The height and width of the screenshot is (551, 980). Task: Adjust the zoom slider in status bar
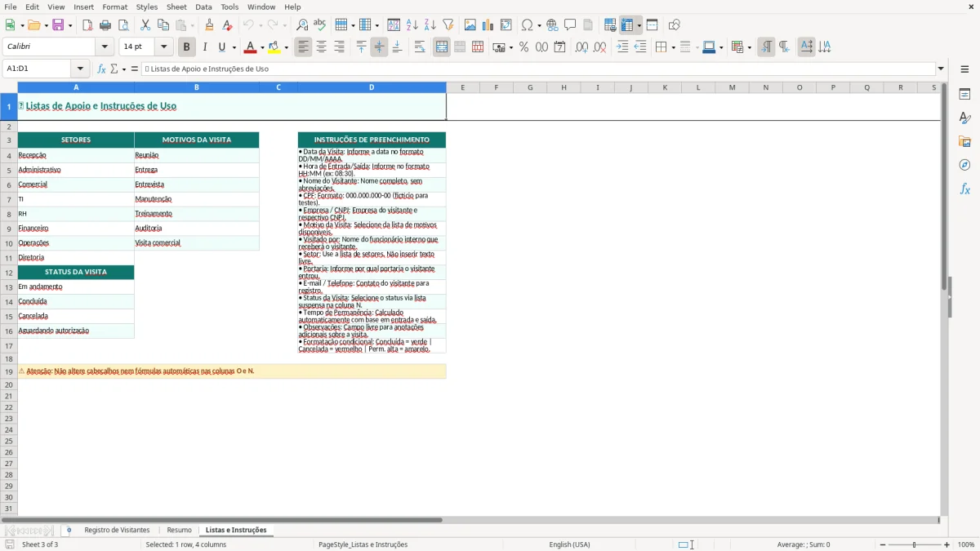click(x=914, y=544)
